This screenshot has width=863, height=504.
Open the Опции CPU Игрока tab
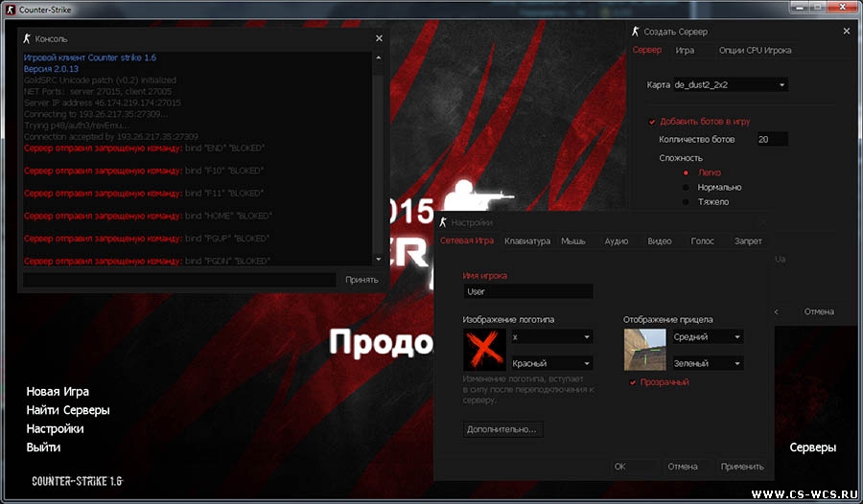click(x=755, y=50)
